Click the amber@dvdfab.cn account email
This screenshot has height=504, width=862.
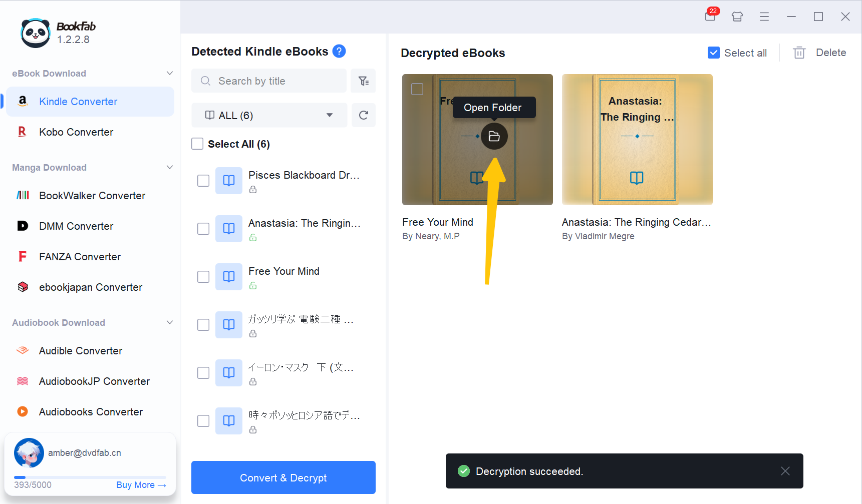click(x=85, y=453)
